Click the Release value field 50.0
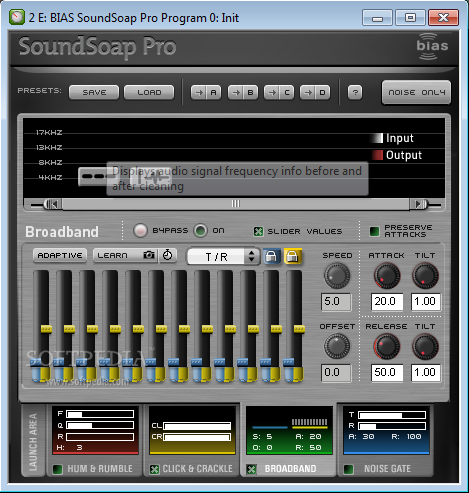 tap(387, 372)
